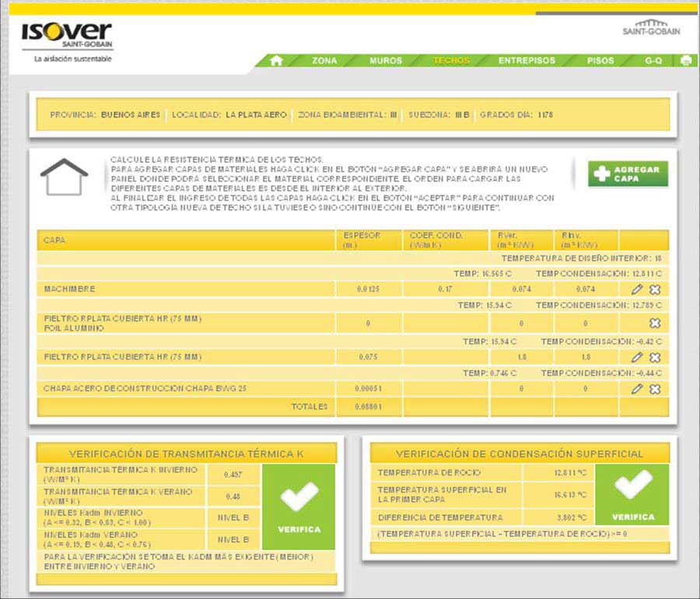
Task: Edit the CHAPA ACERO DE CONSTRUCCION layer
Action: click(x=637, y=389)
